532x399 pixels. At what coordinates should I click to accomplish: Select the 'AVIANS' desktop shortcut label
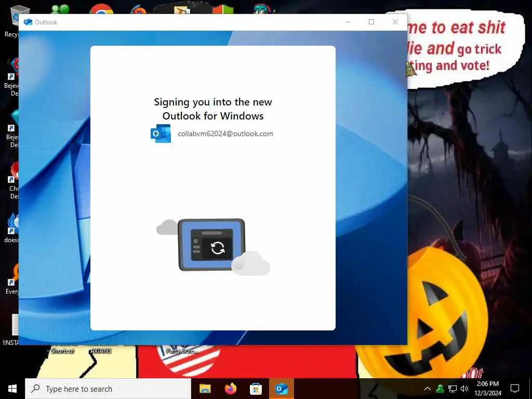pos(101,351)
